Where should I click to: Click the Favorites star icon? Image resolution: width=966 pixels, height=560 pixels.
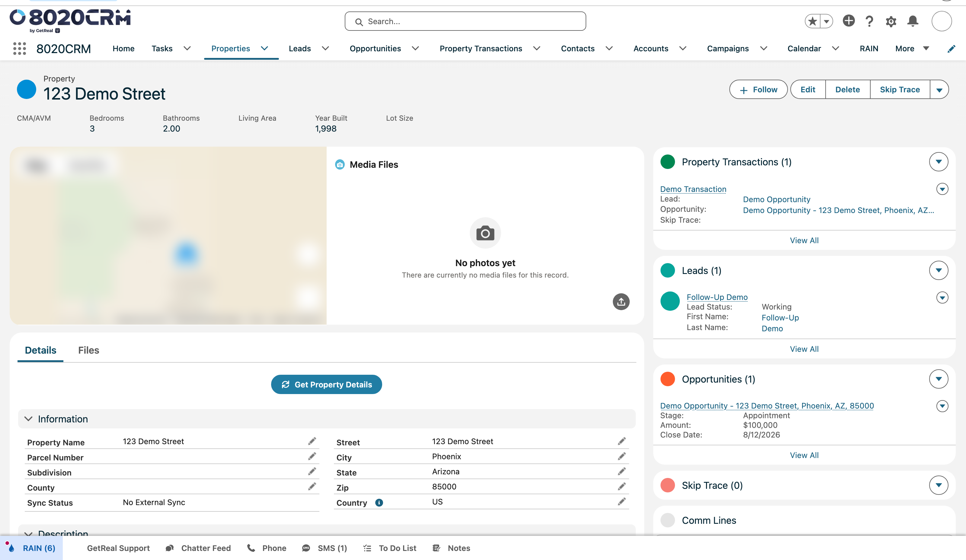click(812, 21)
